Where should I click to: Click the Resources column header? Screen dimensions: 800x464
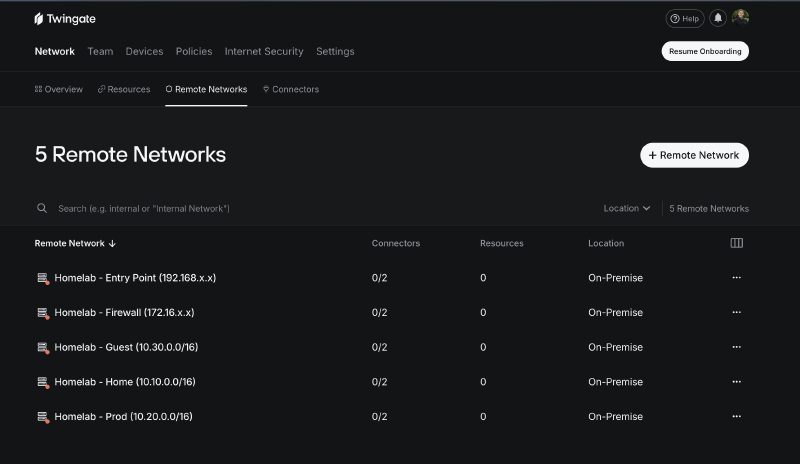click(x=502, y=243)
